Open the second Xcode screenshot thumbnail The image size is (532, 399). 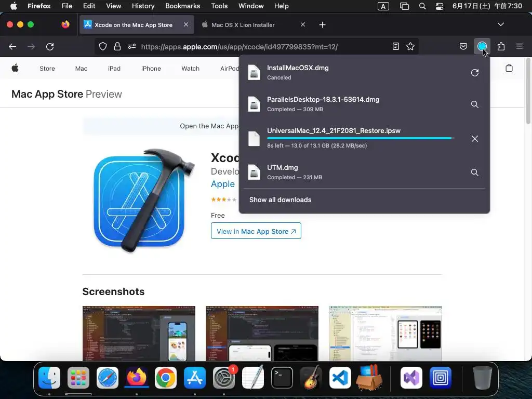pos(262,334)
